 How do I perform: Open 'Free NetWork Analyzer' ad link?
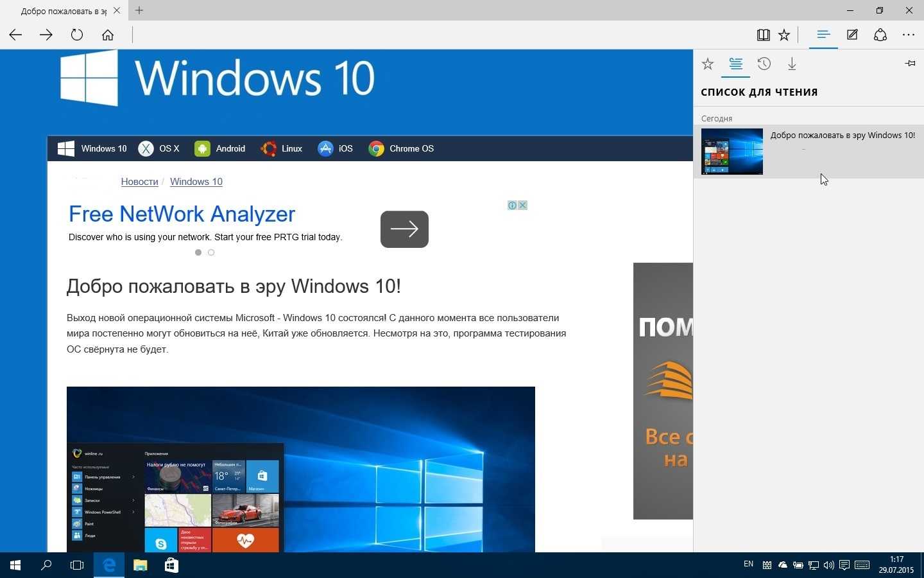point(182,214)
